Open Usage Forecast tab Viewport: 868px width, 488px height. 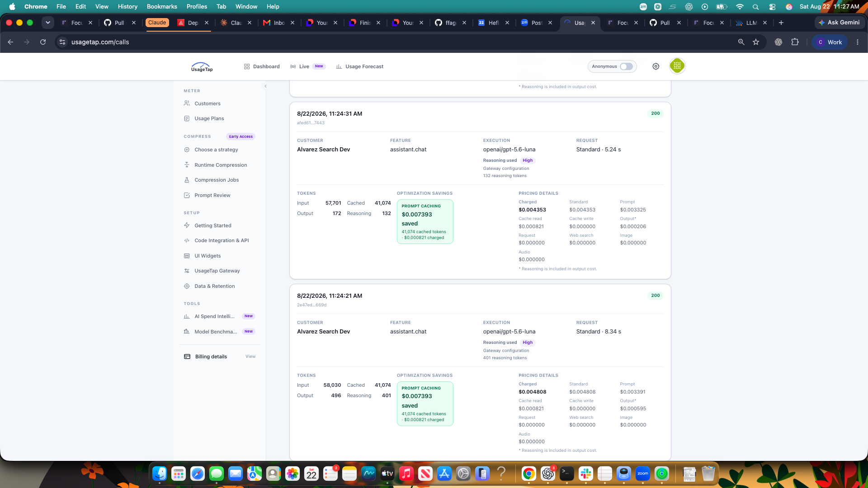click(x=359, y=66)
